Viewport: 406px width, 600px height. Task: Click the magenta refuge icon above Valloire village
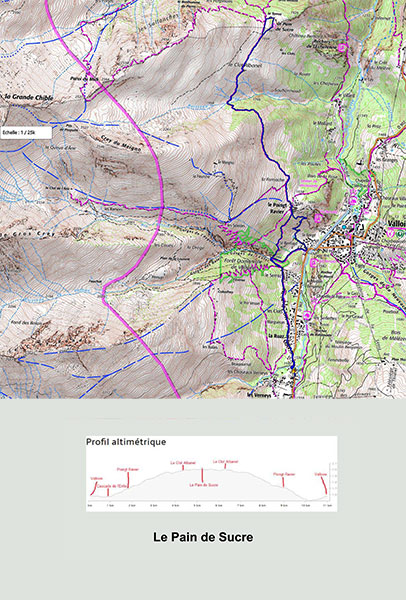353,201
